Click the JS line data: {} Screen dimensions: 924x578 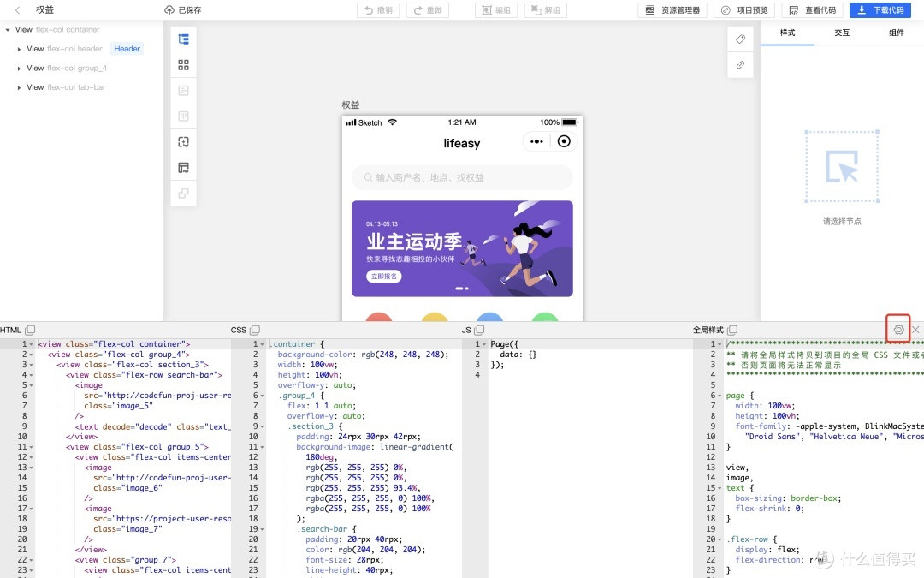pyautogui.click(x=518, y=355)
